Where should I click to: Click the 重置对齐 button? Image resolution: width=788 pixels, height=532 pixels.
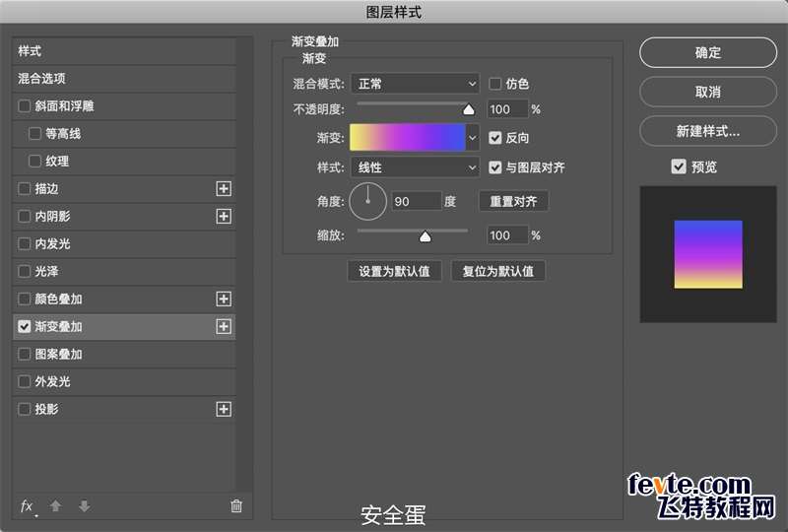513,201
